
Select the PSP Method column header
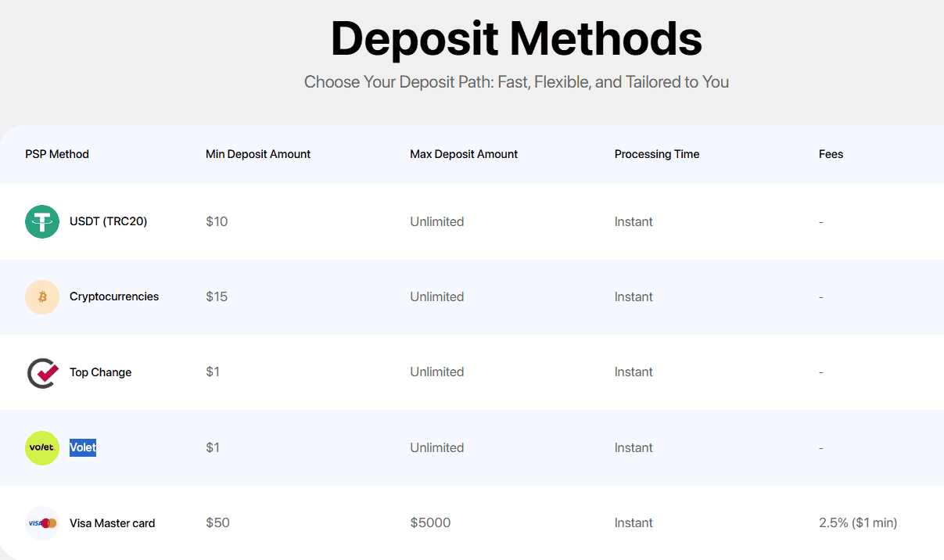pos(57,154)
